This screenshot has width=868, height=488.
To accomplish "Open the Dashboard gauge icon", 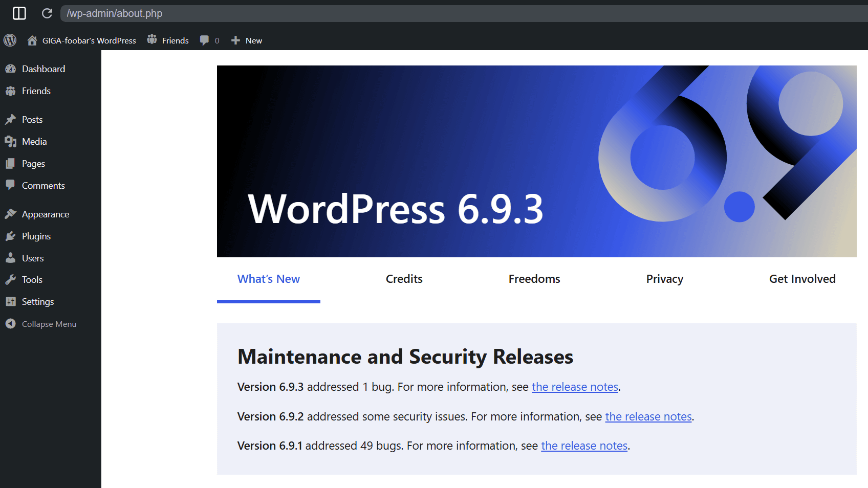I will (x=11, y=68).
